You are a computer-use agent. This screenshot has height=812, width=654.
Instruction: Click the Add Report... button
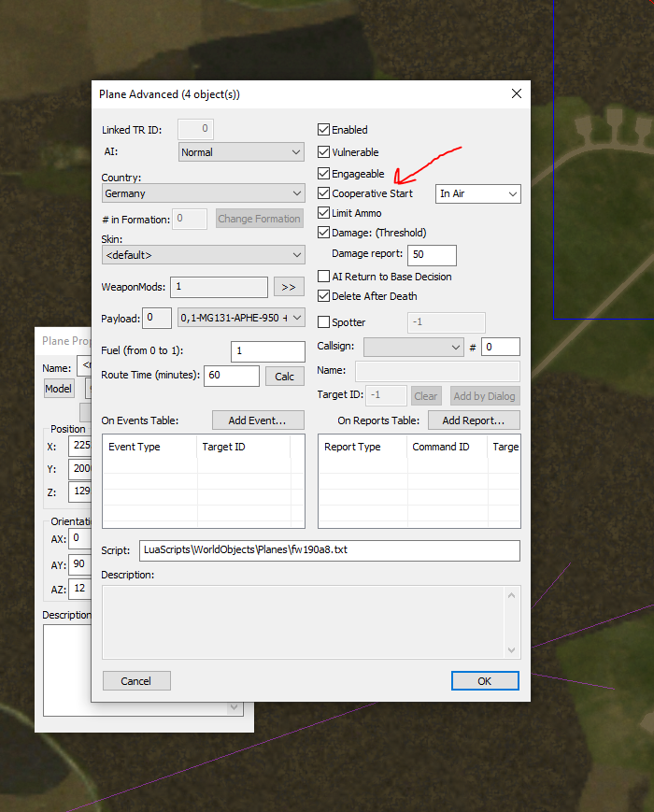point(474,420)
